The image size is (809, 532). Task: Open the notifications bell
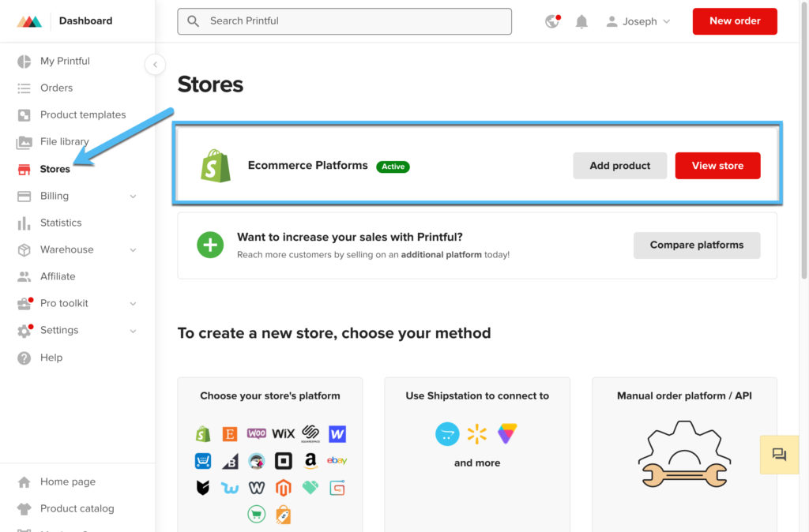(x=581, y=21)
